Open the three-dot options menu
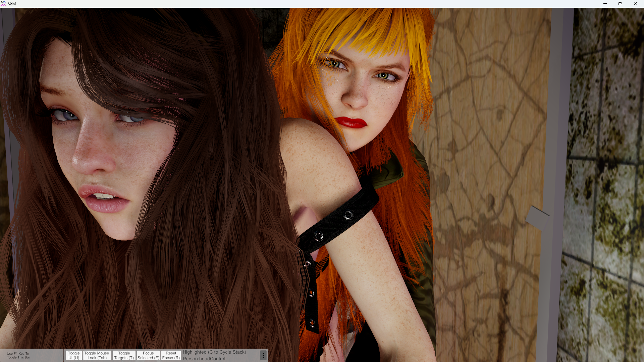 [263, 355]
